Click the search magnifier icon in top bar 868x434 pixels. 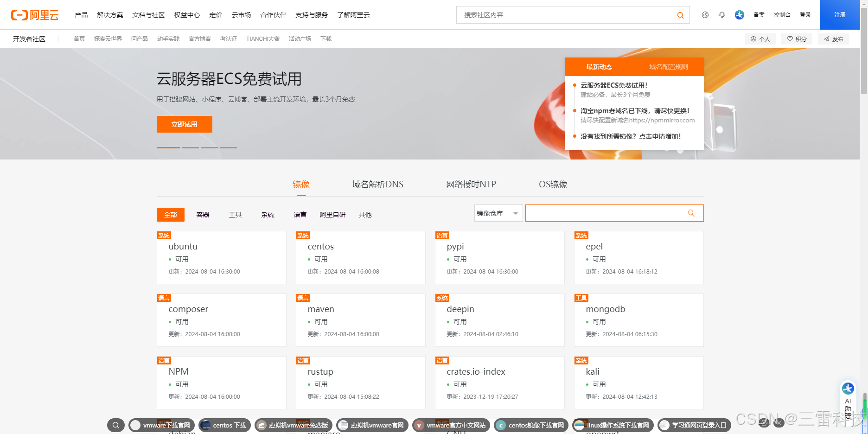coord(680,15)
